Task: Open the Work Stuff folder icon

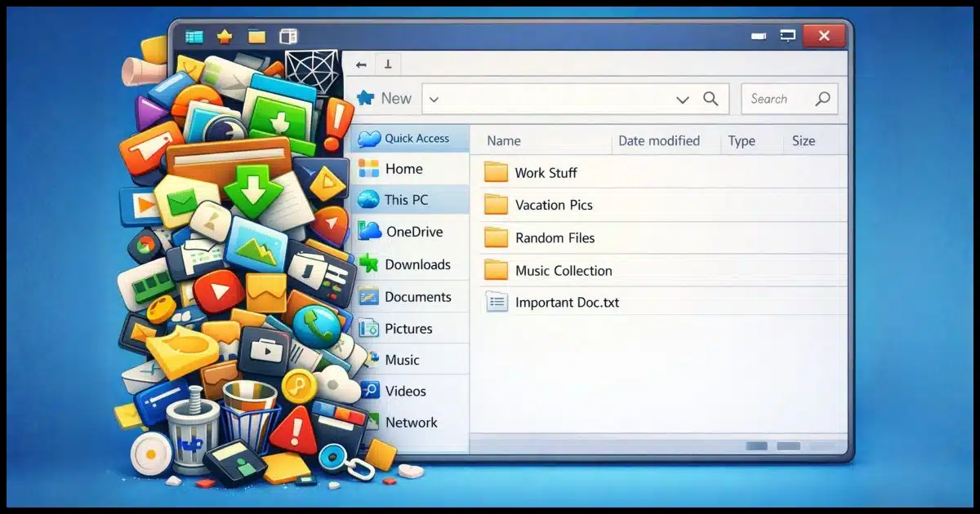Action: coord(496,171)
